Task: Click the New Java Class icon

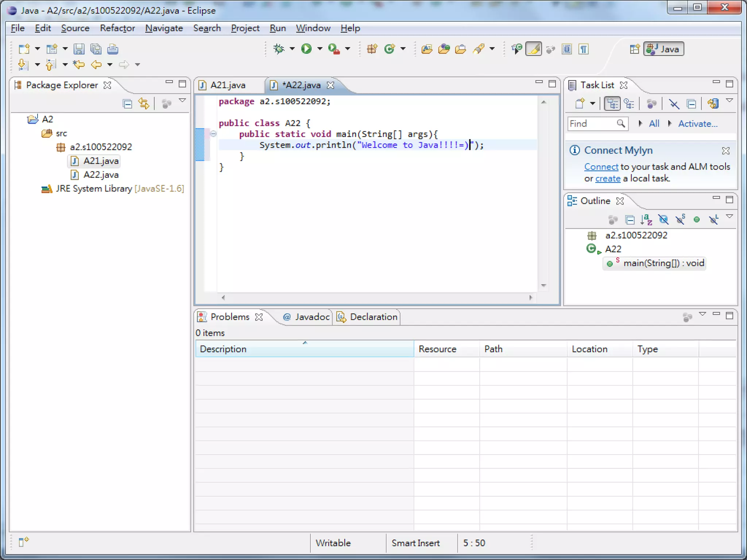Action: point(390,49)
